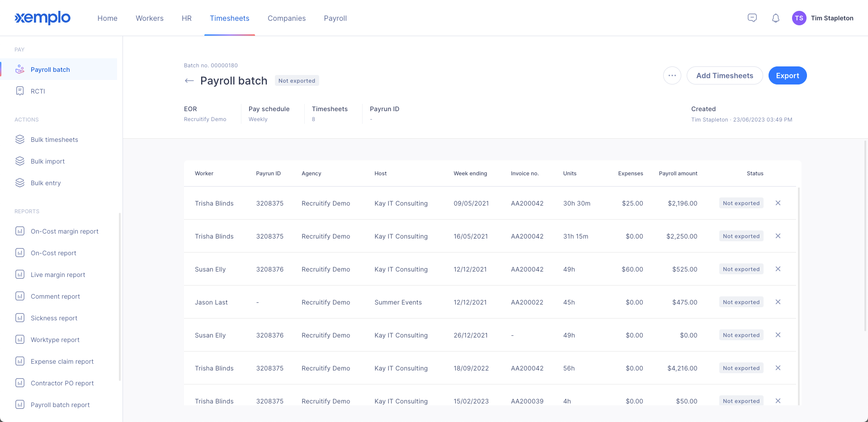Open the notifications bell
The height and width of the screenshot is (422, 868).
[776, 18]
